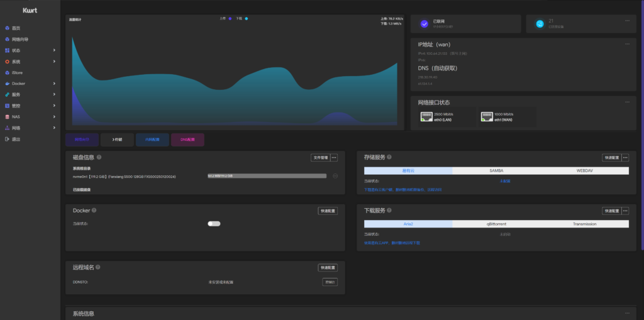Open more options on connected devices card
The width and height of the screenshot is (644, 320).
(x=627, y=21)
